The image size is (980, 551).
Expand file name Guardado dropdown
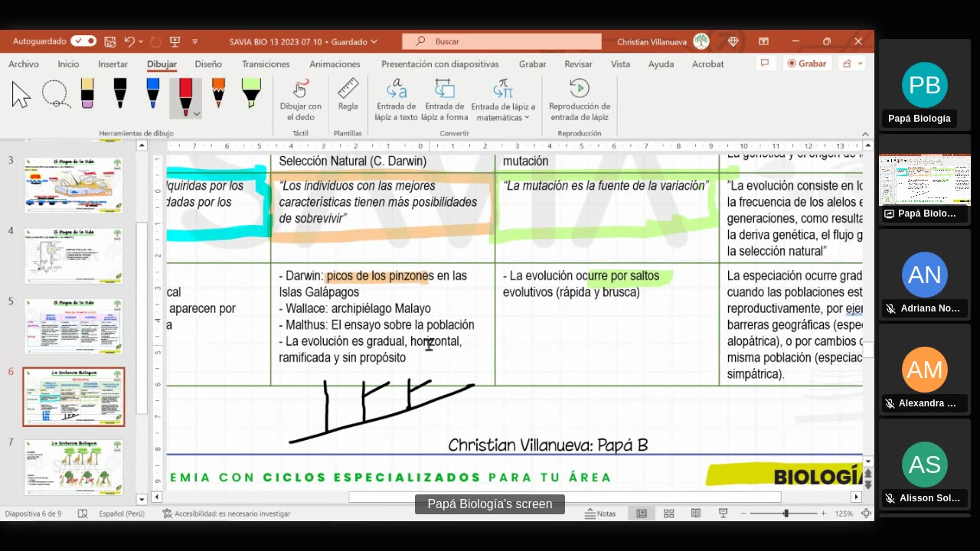coord(374,42)
